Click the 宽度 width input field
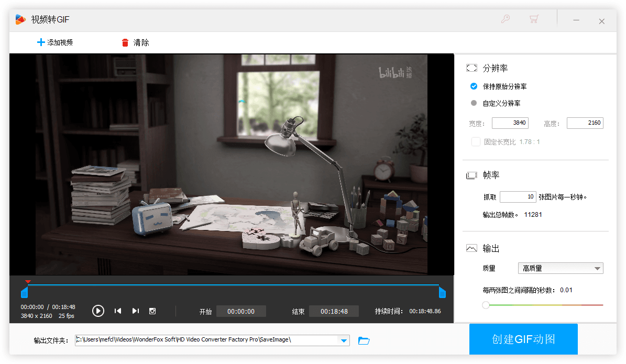The height and width of the screenshot is (364, 626). [x=510, y=123]
